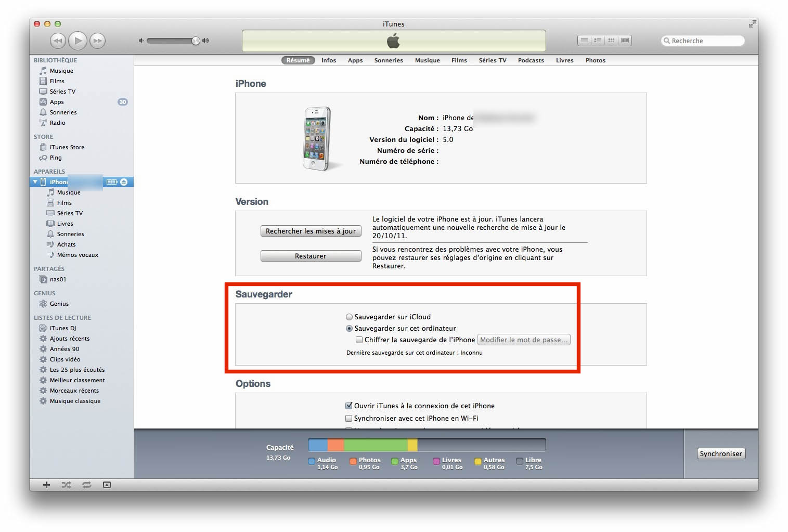Click Modifier le mot de passe button
The image size is (788, 532).
point(524,340)
